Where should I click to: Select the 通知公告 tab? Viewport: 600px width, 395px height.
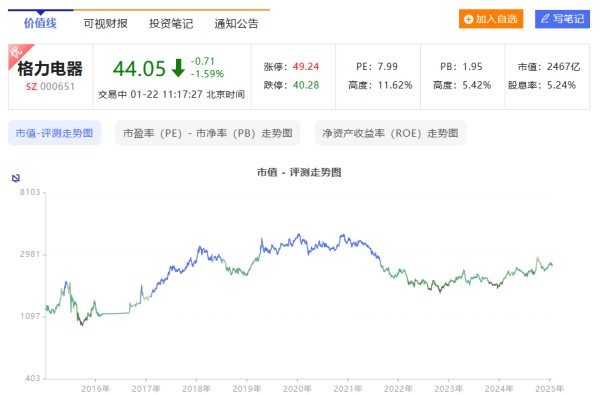click(236, 24)
